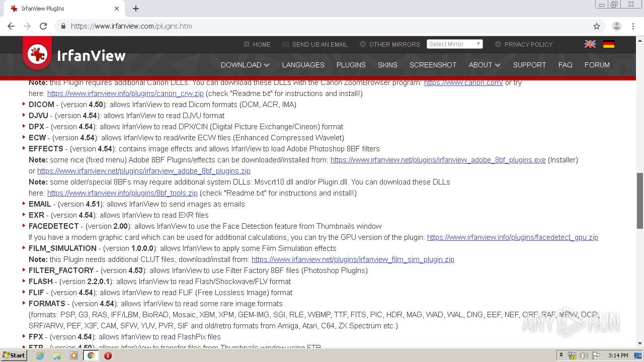Click the red Opera taskbar icon
Image resolution: width=644 pixels, height=362 pixels.
(108, 355)
